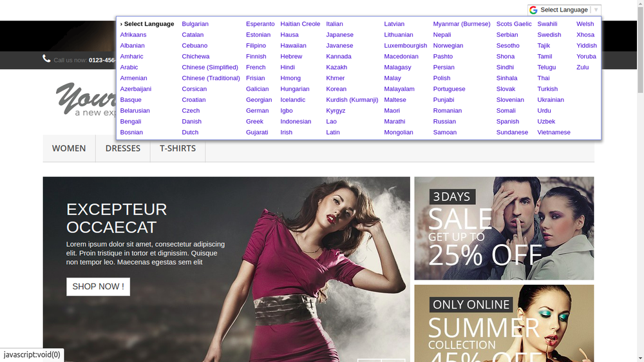Open the Select Language combo box
Screen dimensions: 644x362
click(x=564, y=10)
